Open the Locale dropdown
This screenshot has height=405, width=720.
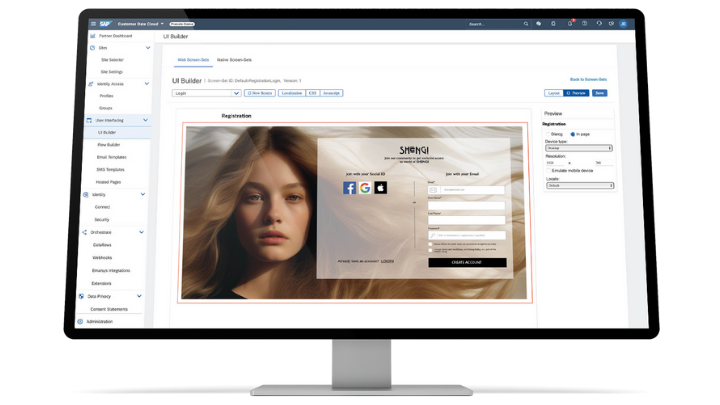580,186
